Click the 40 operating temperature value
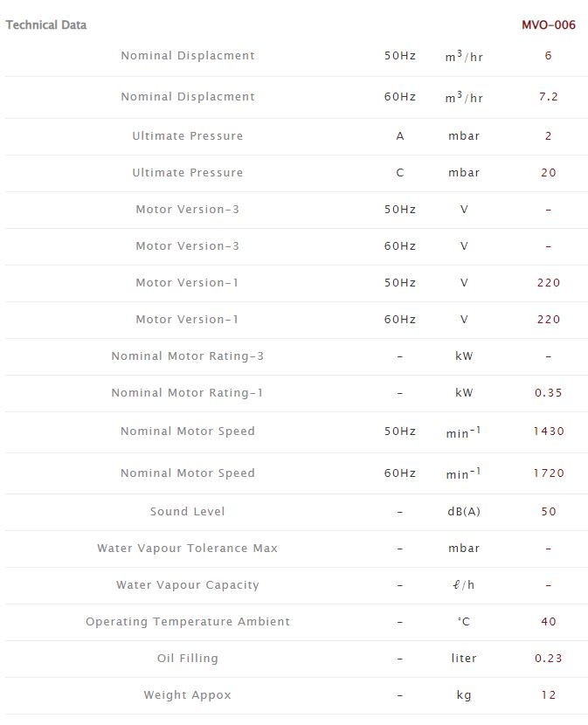 (549, 621)
